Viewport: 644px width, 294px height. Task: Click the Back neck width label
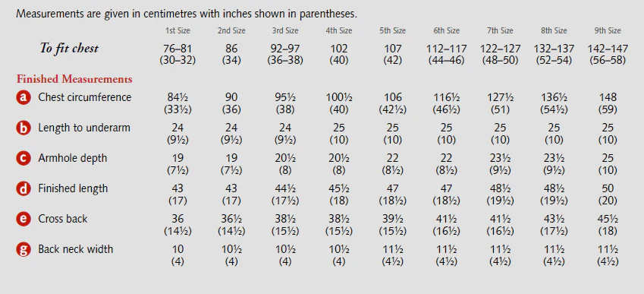[76, 250]
